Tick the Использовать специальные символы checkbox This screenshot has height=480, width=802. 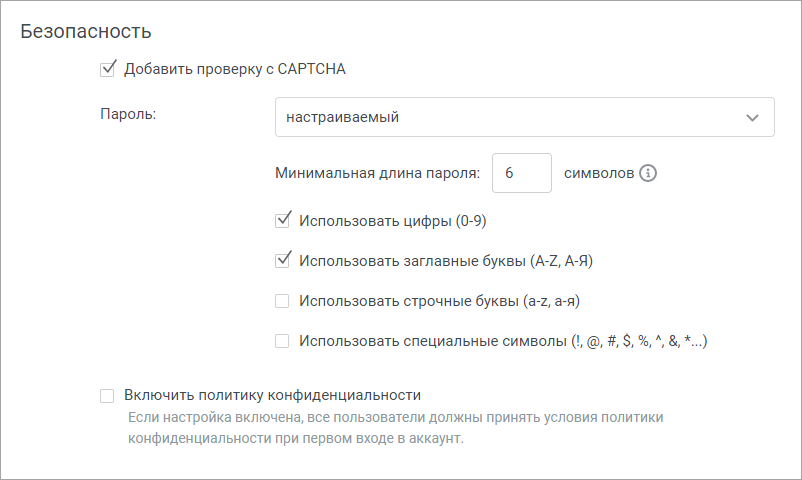click(282, 341)
